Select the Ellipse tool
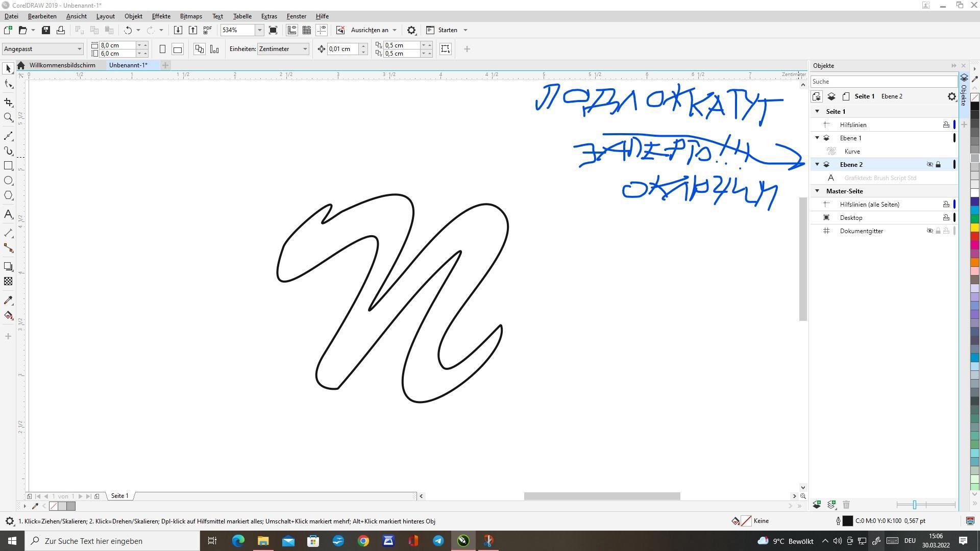Viewport: 980px width, 551px height. tap(8, 181)
